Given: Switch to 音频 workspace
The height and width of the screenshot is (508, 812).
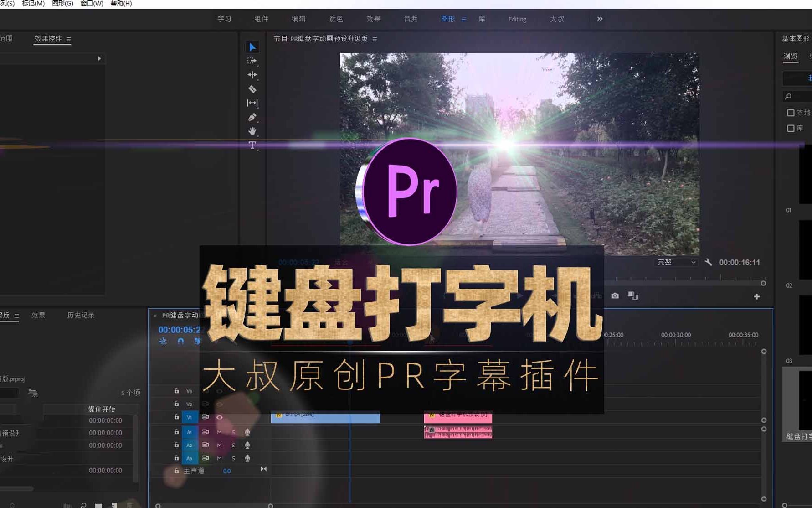Looking at the screenshot, I should click(x=411, y=19).
